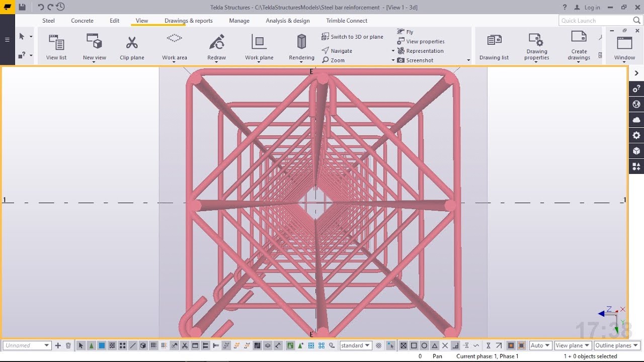Toggle the circle snap to center points

pyautogui.click(x=424, y=345)
